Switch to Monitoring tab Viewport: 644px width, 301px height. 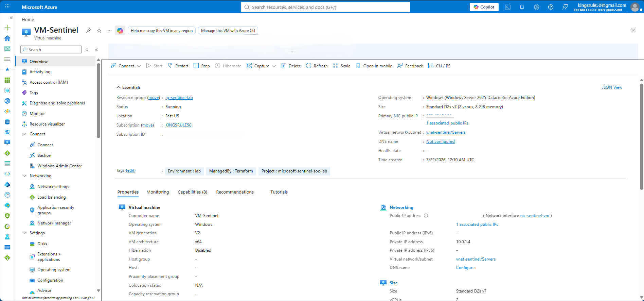pyautogui.click(x=158, y=192)
